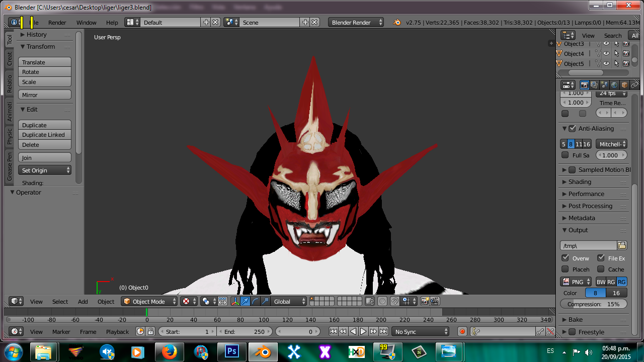Click the delete keyframe crossed-key icon
Viewport: 644px width, 362px height.
550,331
